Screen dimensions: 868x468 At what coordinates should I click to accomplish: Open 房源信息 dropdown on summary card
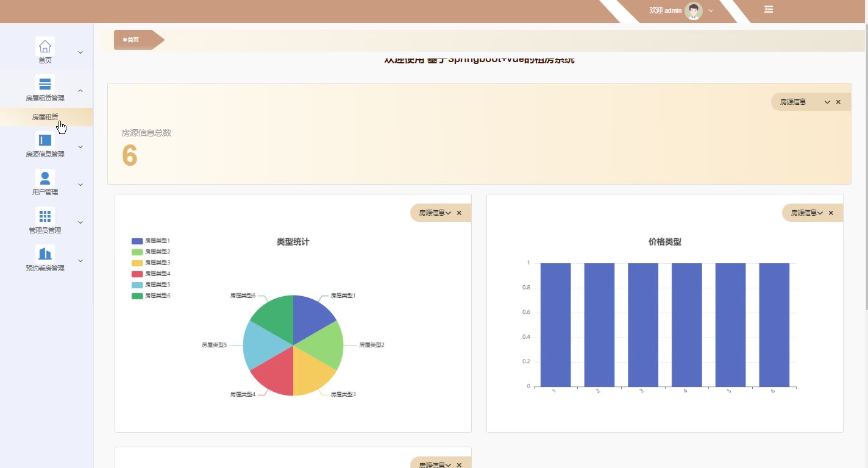coord(827,102)
